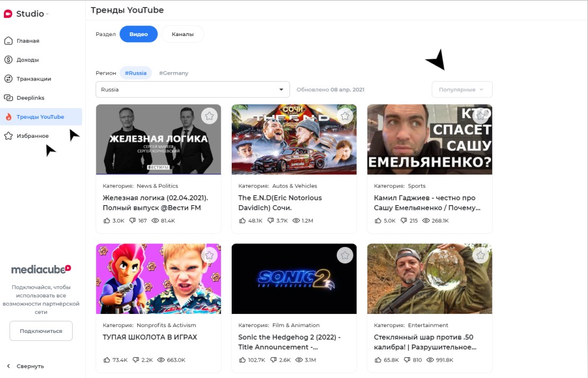Select the #Germany region tag
Screen dimensions: 588x378
[173, 73]
